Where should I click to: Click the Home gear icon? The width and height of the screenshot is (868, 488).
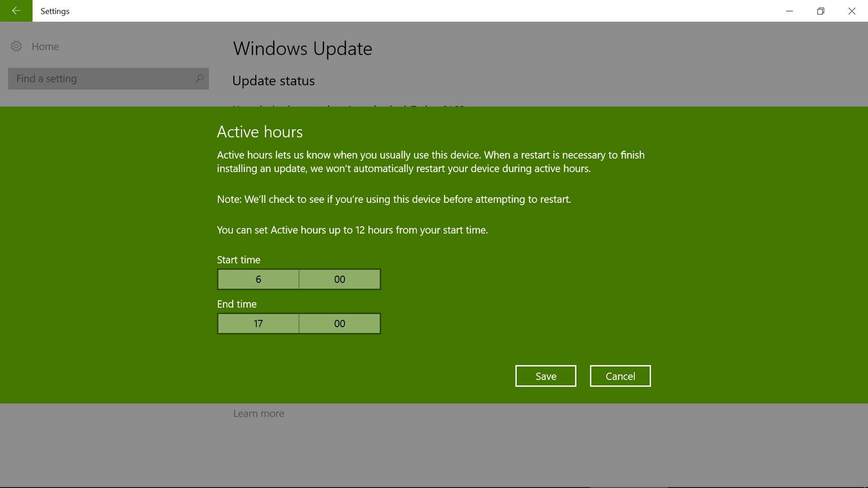point(16,46)
